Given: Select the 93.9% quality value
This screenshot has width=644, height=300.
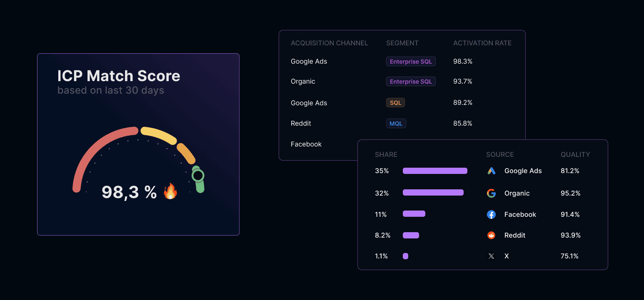Looking at the screenshot, I should point(571,236).
